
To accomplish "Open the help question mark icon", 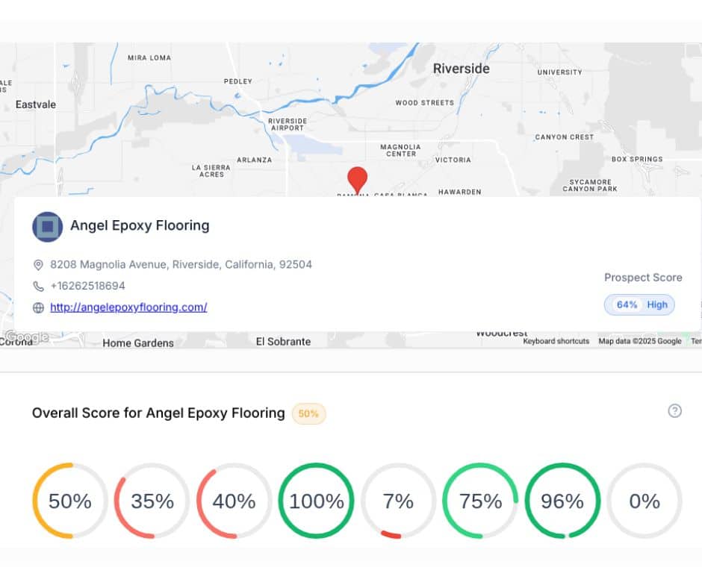I will [675, 411].
